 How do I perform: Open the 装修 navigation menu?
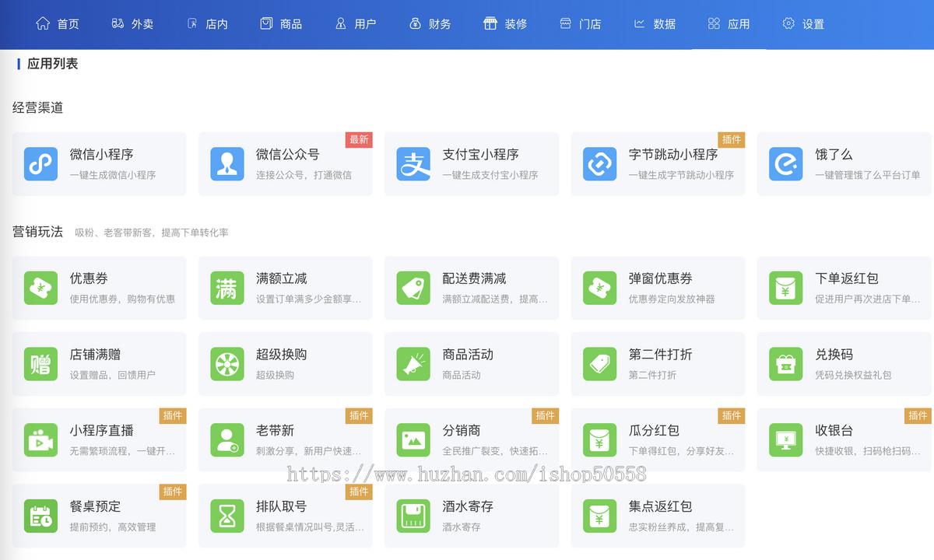(x=505, y=24)
